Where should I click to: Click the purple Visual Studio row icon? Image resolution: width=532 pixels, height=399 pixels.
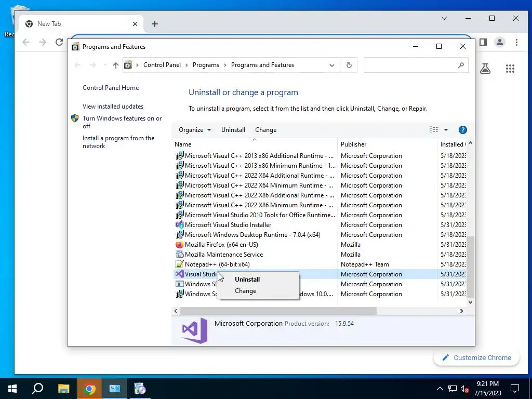point(179,274)
